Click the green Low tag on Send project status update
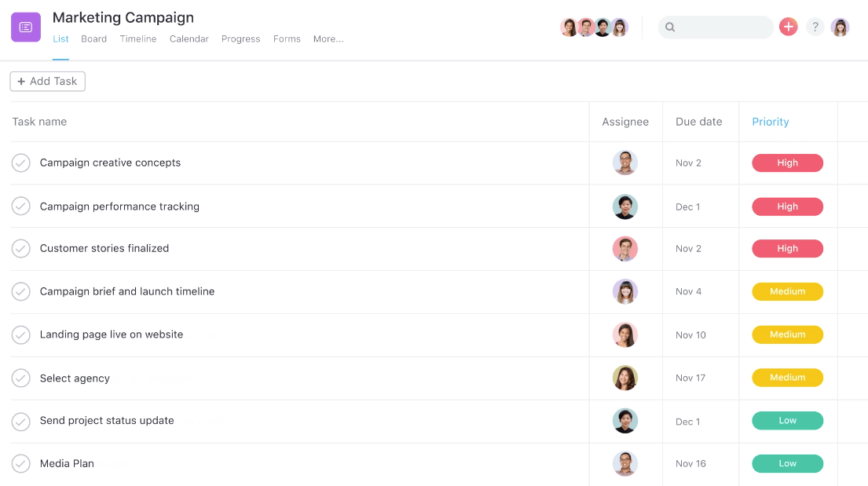The image size is (868, 486). coord(787,421)
